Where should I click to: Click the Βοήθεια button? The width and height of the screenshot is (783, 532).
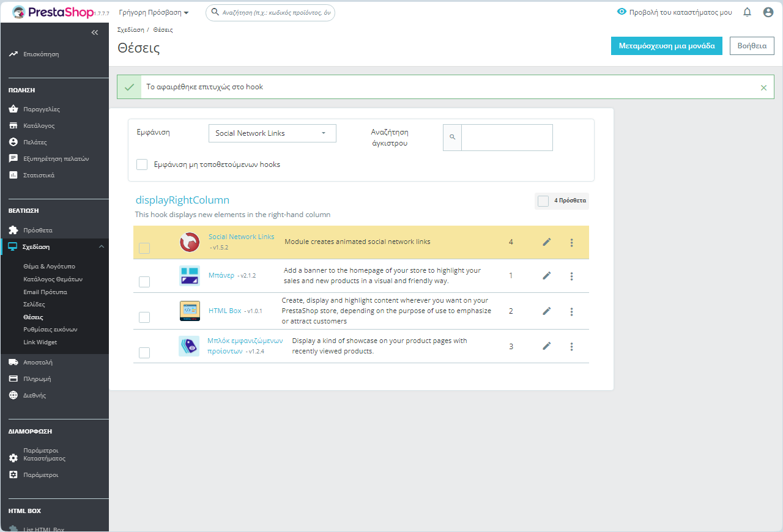click(752, 46)
